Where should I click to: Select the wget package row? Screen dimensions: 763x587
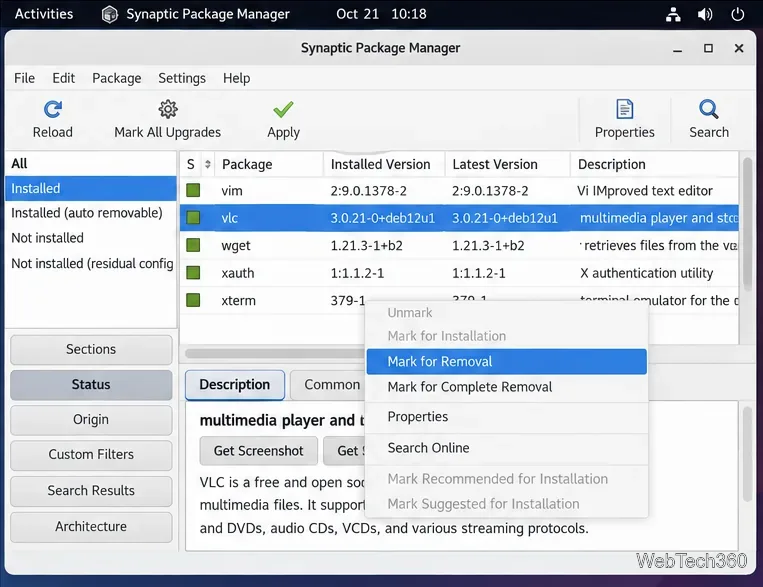tap(459, 245)
